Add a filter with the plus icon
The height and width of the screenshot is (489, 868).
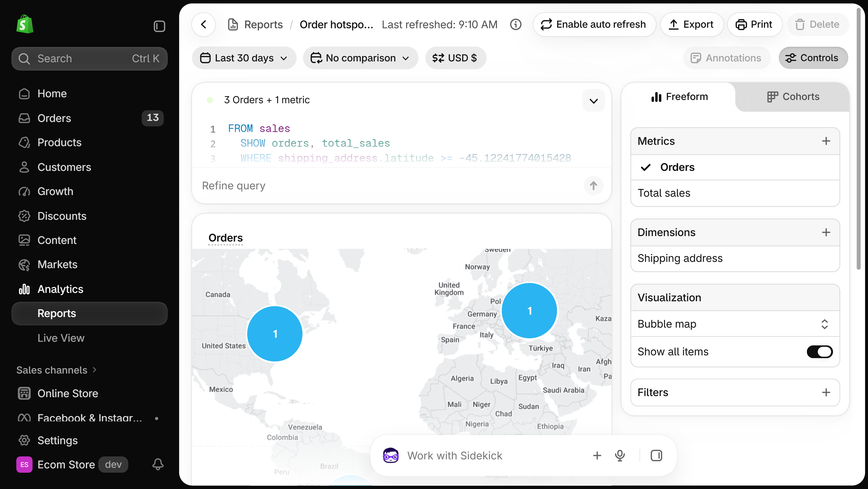826,392
